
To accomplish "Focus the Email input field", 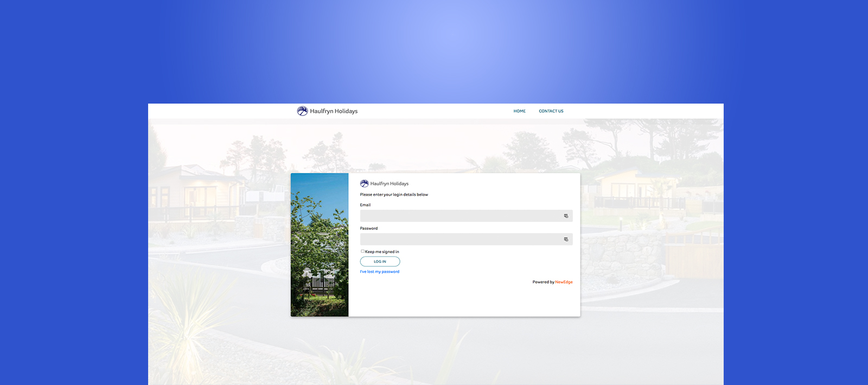I will click(466, 216).
